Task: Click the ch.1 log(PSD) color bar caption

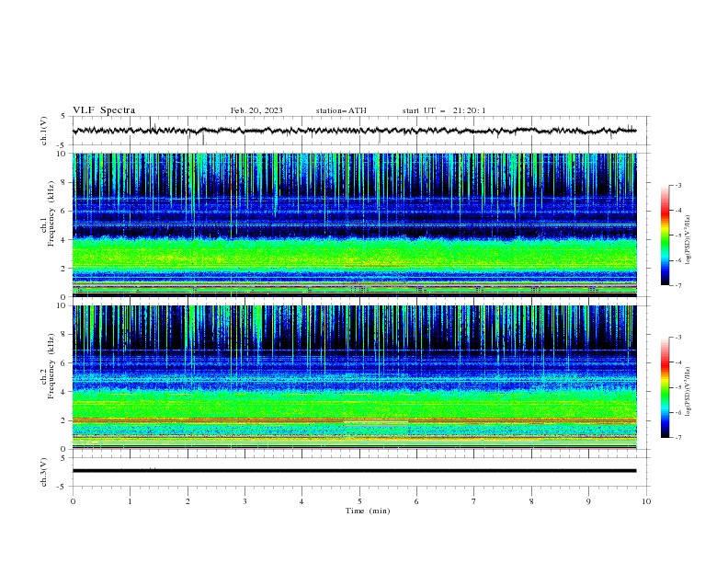Action: pos(688,240)
